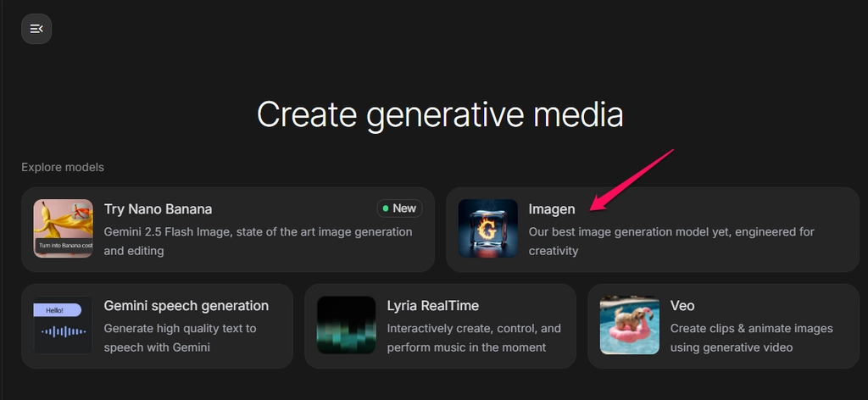The height and width of the screenshot is (400, 868).
Task: Click the 'Explore models' section label
Action: point(63,167)
